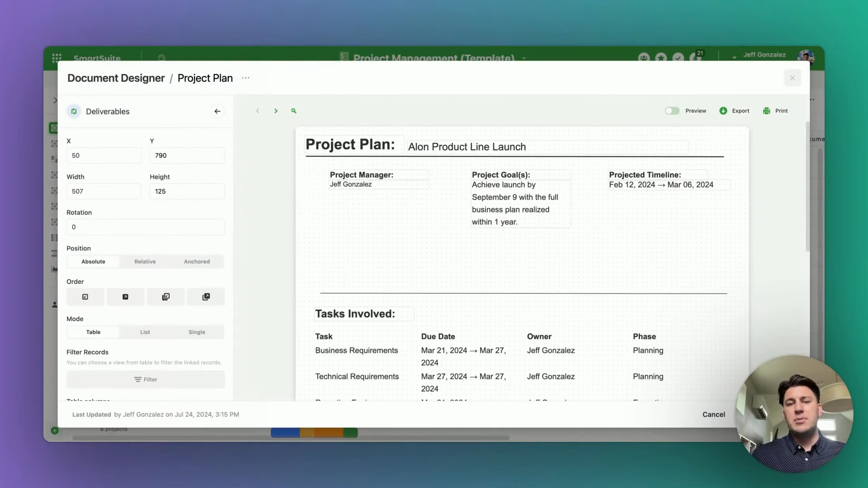Click 'Planning' in Business Requirements row
The height and width of the screenshot is (488, 868).
click(648, 351)
